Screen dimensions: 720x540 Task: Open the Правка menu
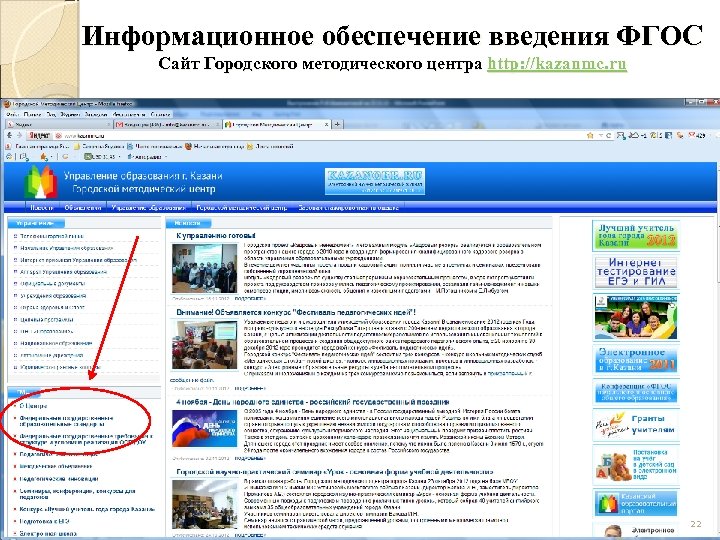[32, 114]
